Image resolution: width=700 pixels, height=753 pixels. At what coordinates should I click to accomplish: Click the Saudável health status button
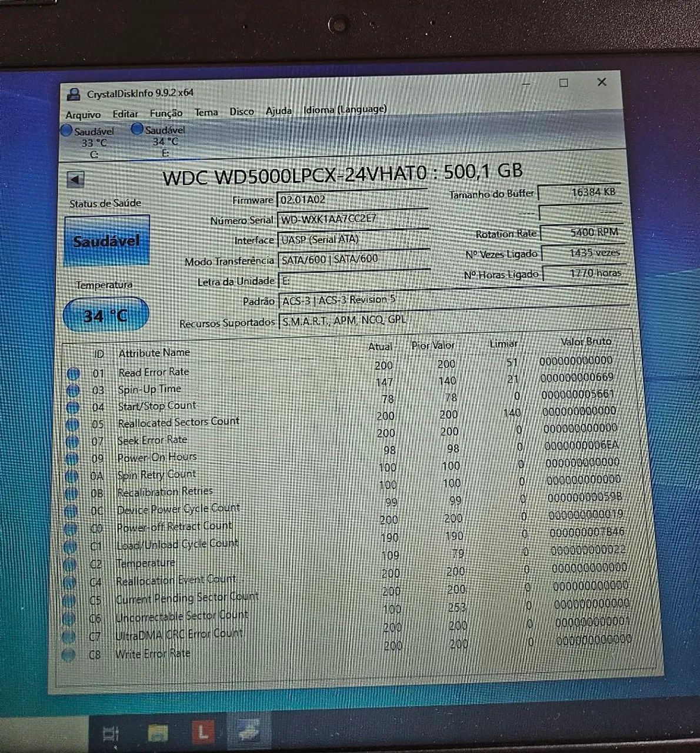click(106, 241)
